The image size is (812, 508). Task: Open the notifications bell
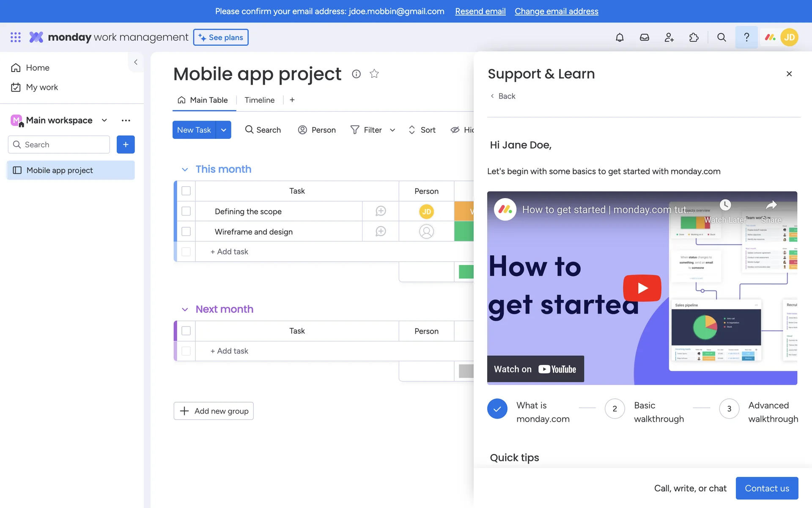620,37
